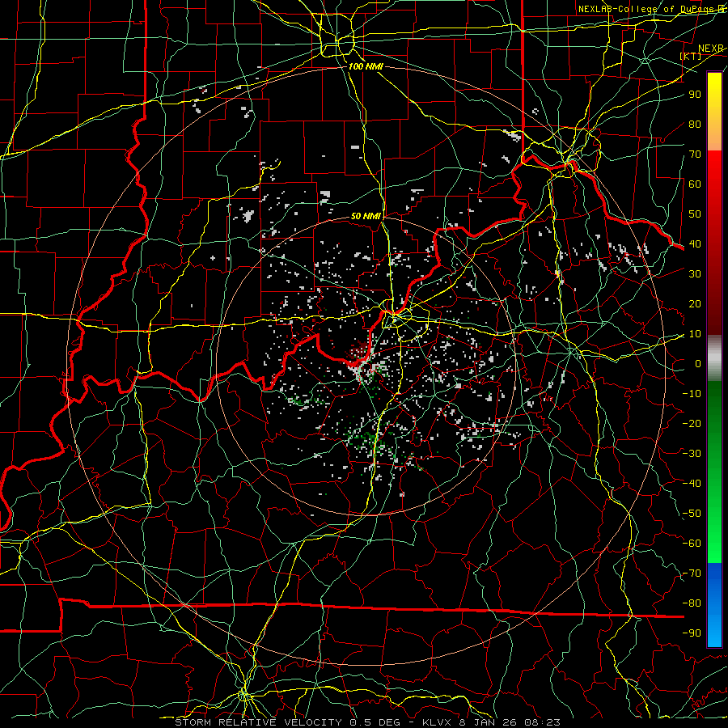
Task: Select the -70 scale value
Action: coord(692,574)
